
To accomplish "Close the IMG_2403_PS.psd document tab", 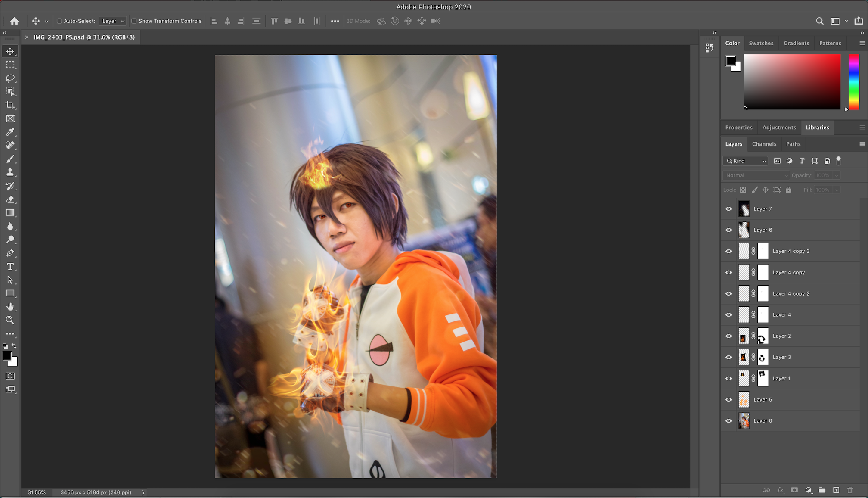I will [27, 37].
